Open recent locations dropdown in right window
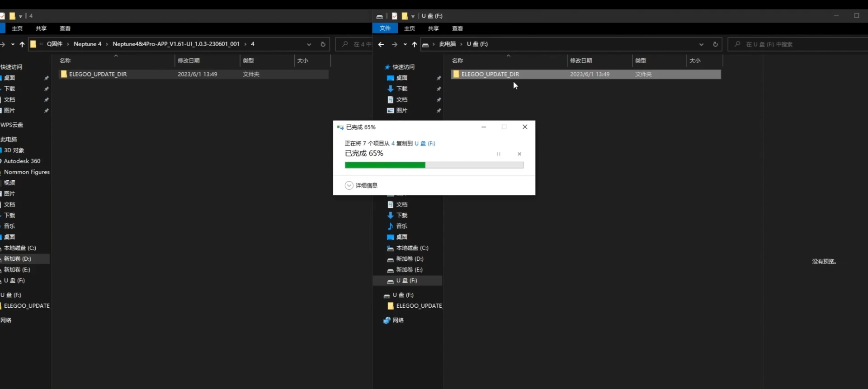Image resolution: width=868 pixels, height=389 pixels. [x=405, y=44]
